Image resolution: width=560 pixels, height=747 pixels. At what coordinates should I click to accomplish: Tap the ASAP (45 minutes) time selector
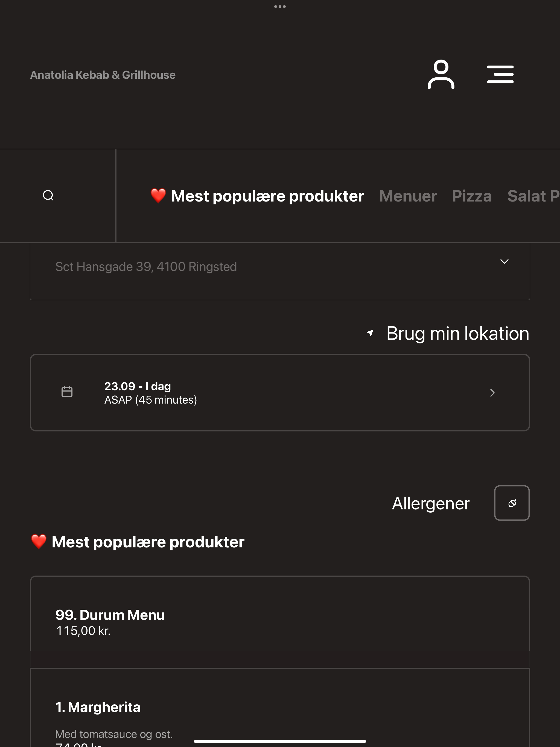point(280,392)
